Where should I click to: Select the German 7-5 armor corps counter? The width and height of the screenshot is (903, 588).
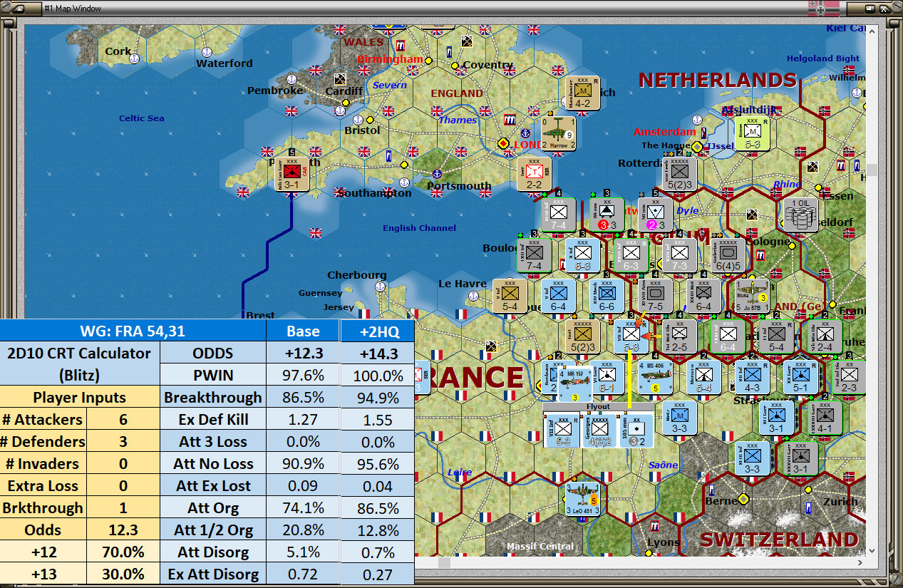point(655,296)
